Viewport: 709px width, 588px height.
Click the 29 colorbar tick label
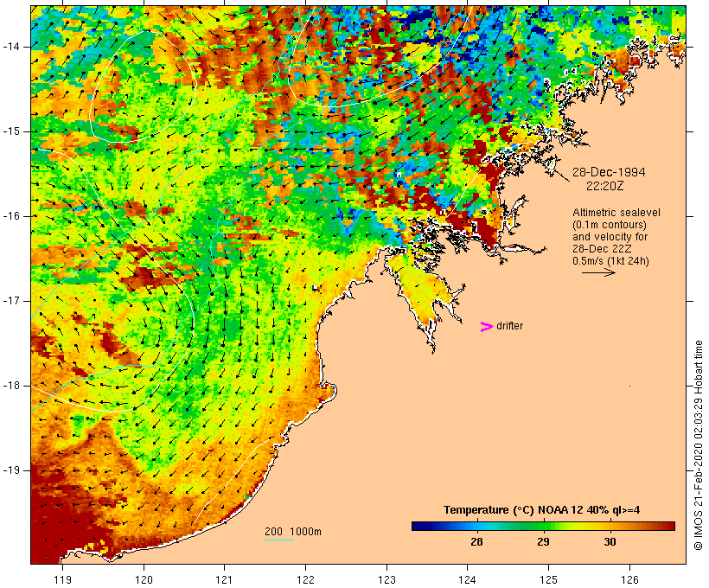click(543, 541)
